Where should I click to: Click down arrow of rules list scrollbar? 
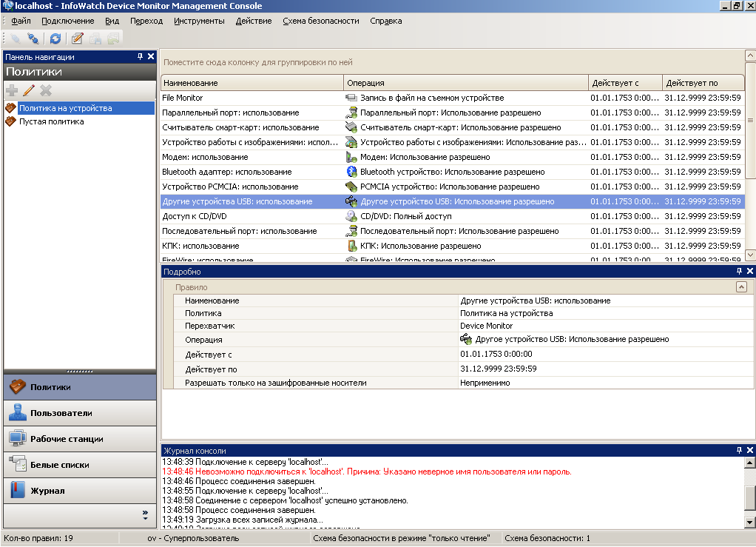tap(750, 254)
